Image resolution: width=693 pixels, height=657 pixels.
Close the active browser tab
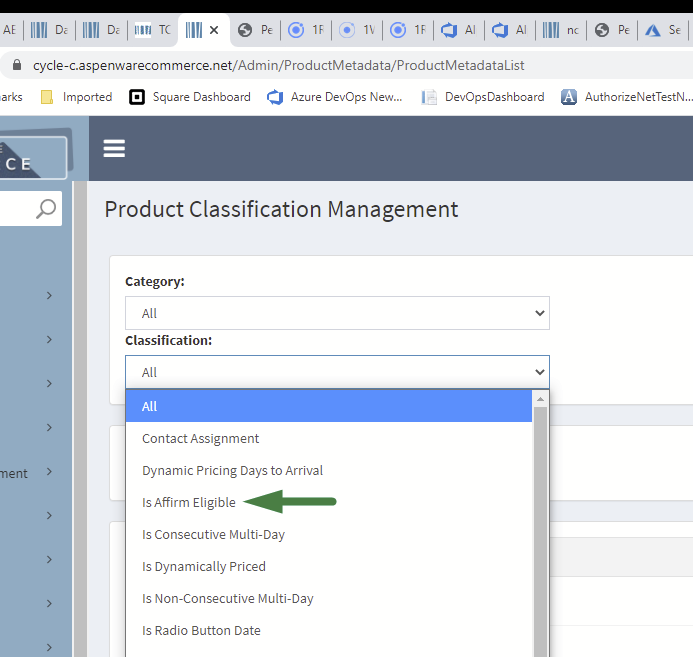pos(213,30)
